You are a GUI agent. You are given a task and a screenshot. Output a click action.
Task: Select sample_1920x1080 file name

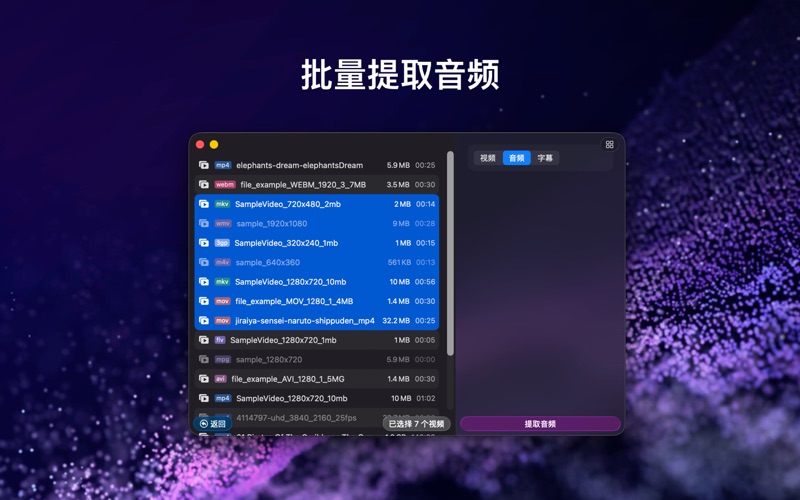pos(271,223)
